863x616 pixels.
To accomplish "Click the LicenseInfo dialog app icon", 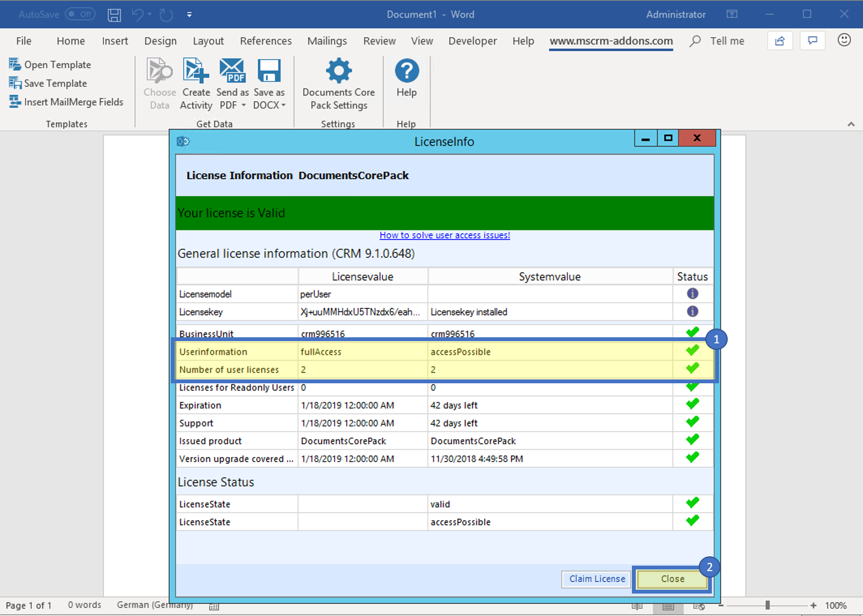I will 183,141.
